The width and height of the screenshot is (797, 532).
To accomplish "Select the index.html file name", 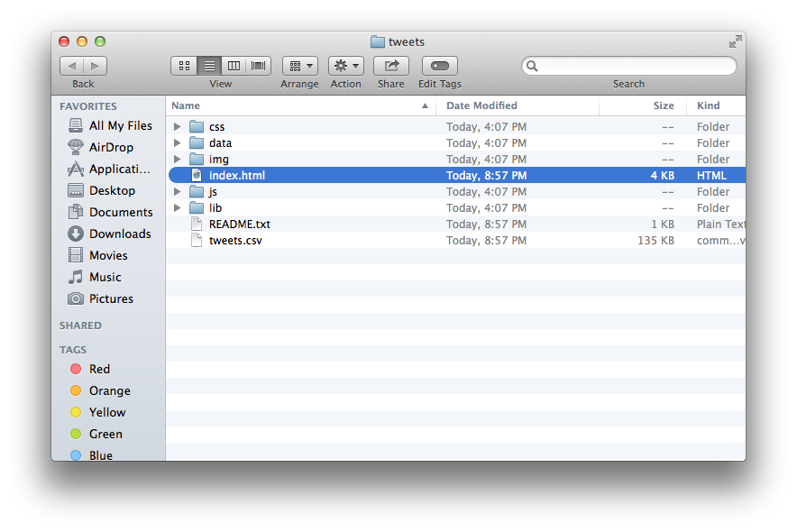I will (237, 175).
